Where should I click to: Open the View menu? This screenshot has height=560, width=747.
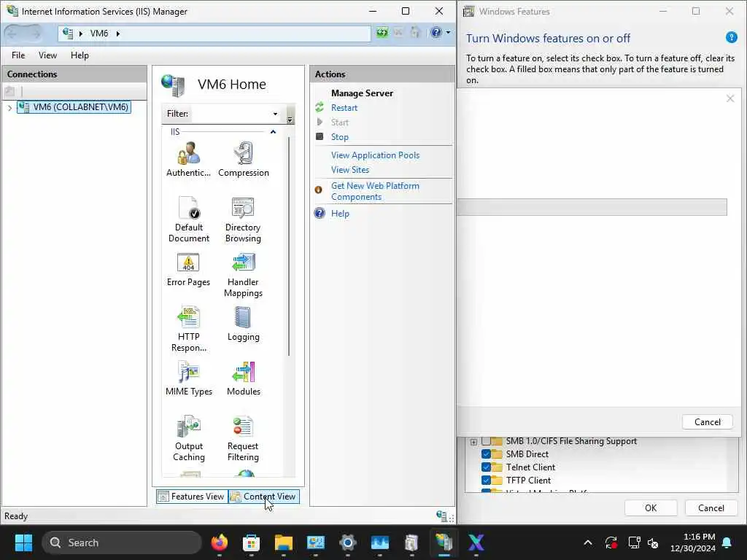coord(47,55)
